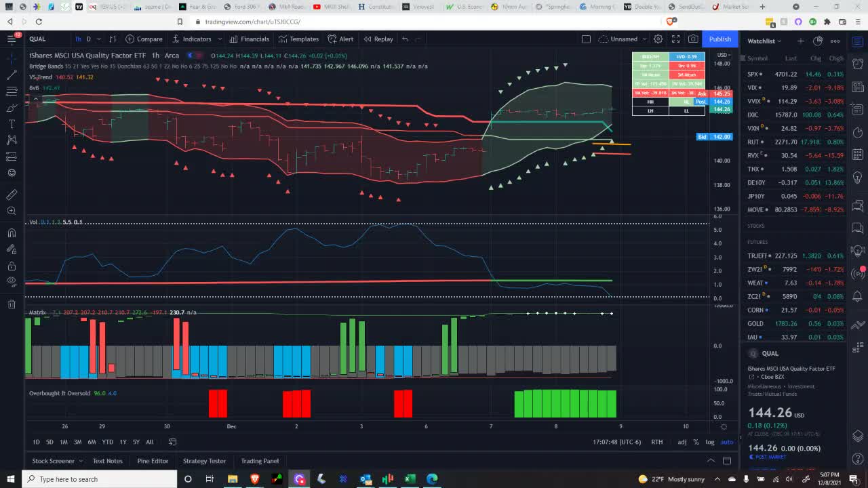Enter fullscreen chart mode
The image size is (868, 488).
point(675,39)
